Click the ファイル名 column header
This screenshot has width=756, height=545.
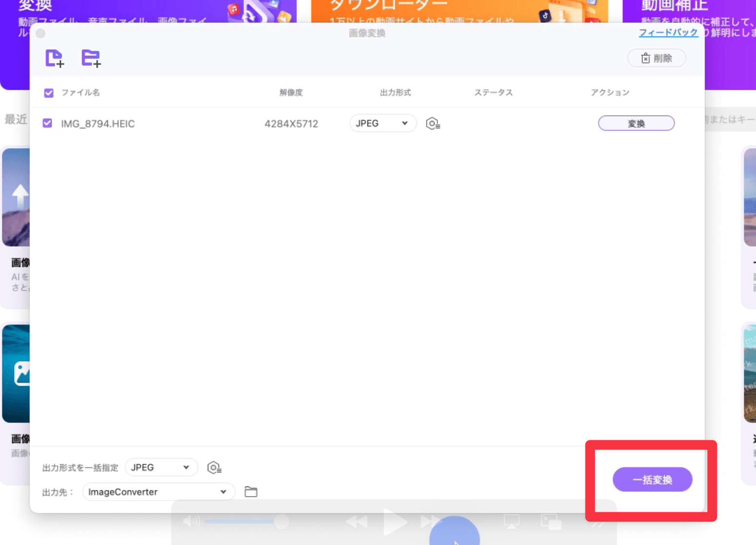point(80,93)
